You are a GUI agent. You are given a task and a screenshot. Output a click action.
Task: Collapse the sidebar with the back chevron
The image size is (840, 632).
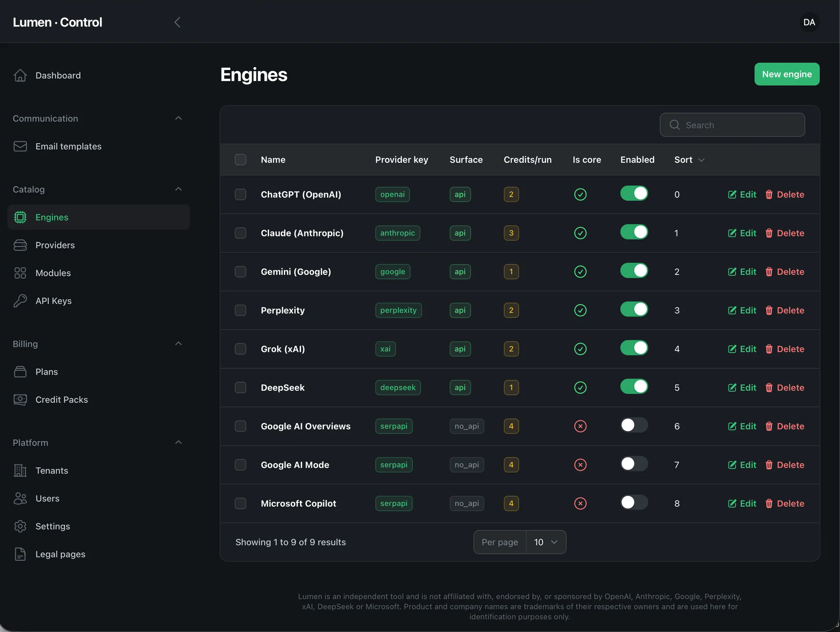point(177,22)
